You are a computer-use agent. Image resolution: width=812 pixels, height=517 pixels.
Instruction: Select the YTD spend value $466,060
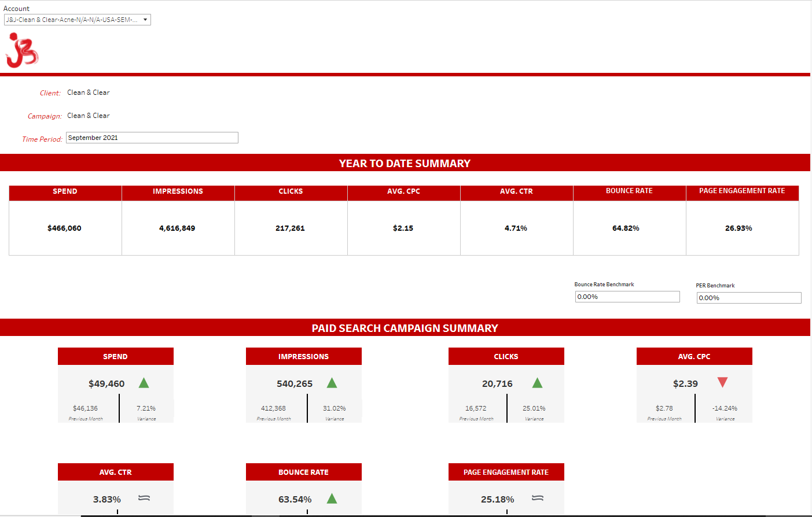[x=64, y=228]
